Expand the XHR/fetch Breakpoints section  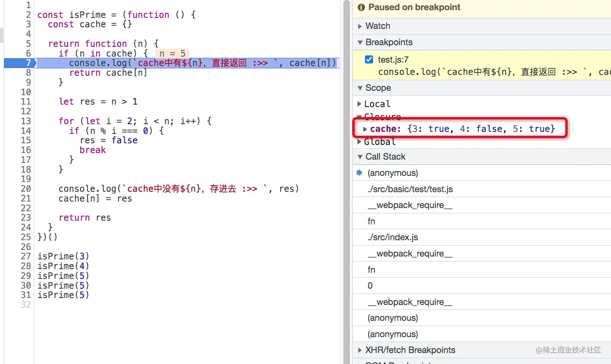pos(360,350)
